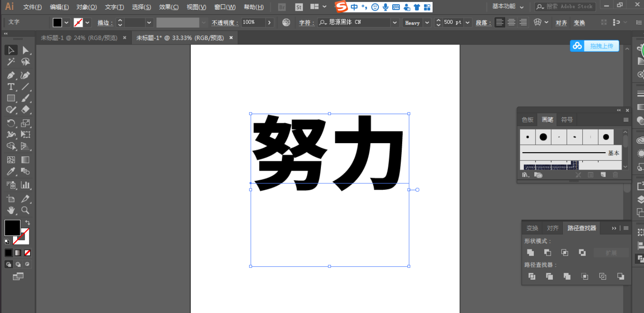
Task: Open the 效果(C) menu
Action: 168,7
